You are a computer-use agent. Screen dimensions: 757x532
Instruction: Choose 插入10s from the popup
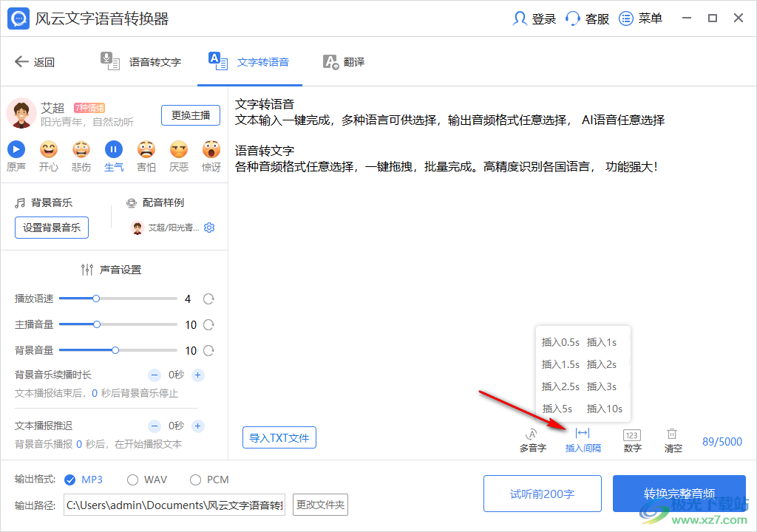pyautogui.click(x=605, y=409)
